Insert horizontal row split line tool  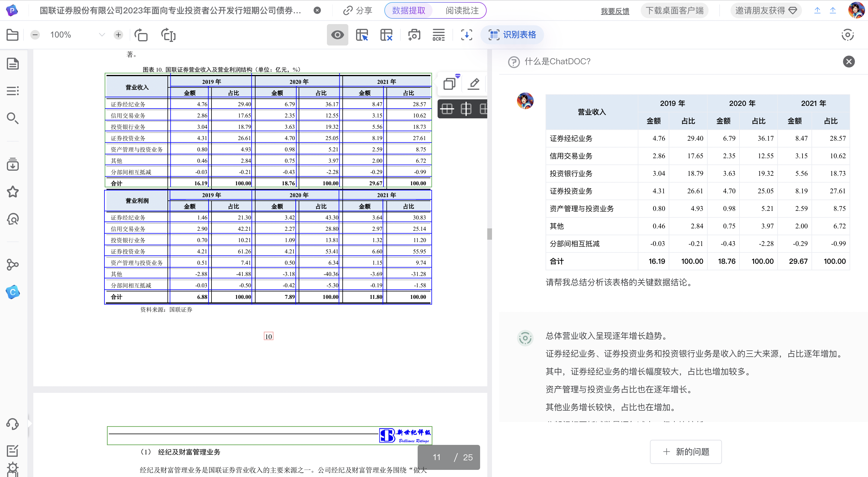447,109
